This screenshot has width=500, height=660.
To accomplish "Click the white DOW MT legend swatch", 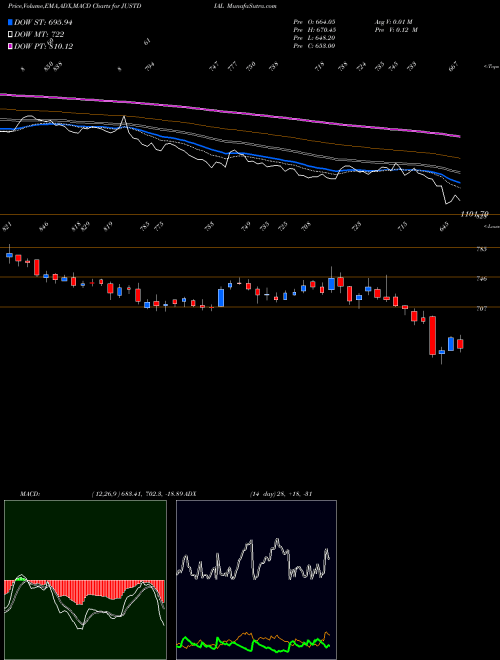I will coord(11,35).
